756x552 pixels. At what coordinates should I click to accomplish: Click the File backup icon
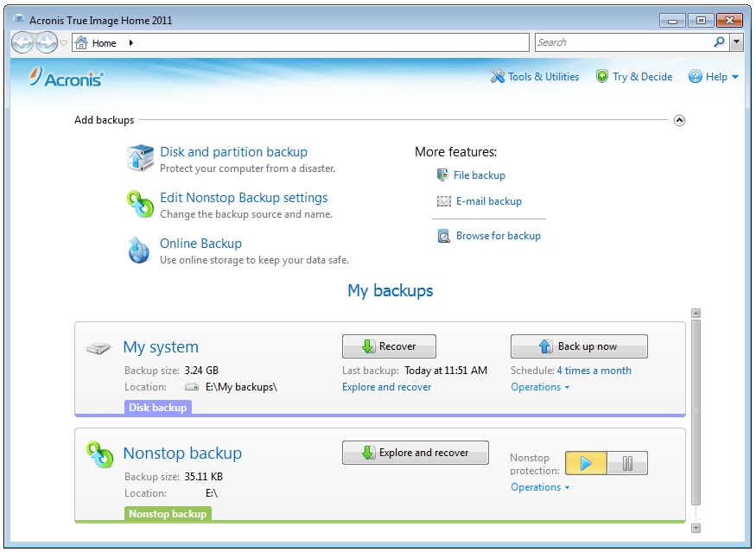442,175
